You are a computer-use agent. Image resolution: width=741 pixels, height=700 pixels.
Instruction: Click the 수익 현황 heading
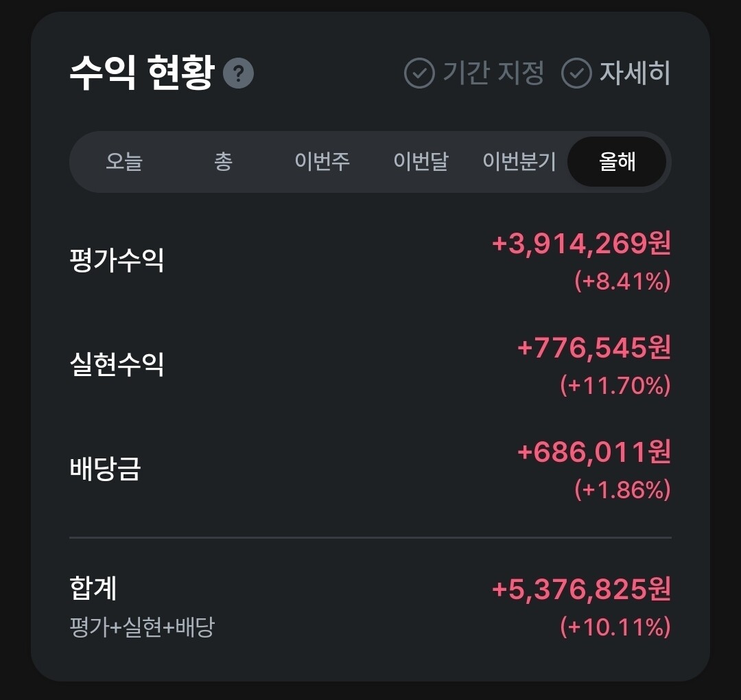(x=142, y=73)
